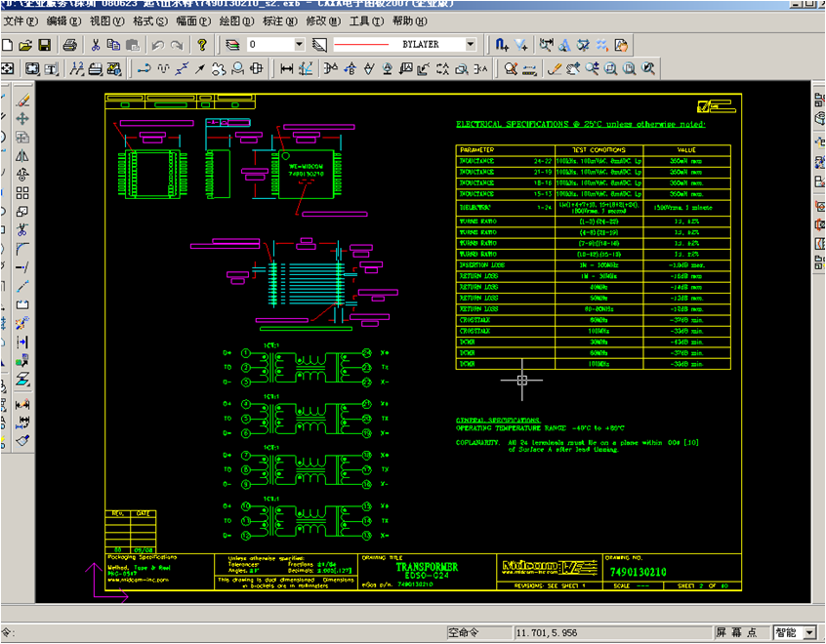Open the 智能 snap mode dropdown
The height and width of the screenshot is (644, 826).
pos(809,633)
